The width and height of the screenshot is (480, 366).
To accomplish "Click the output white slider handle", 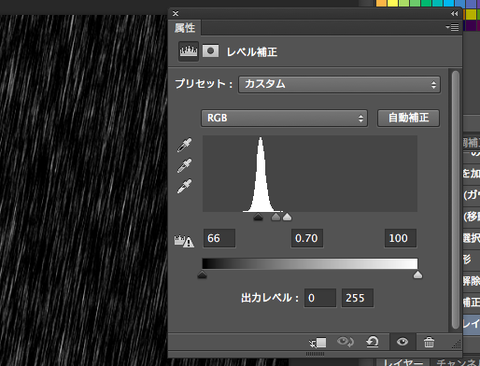I will [x=418, y=275].
